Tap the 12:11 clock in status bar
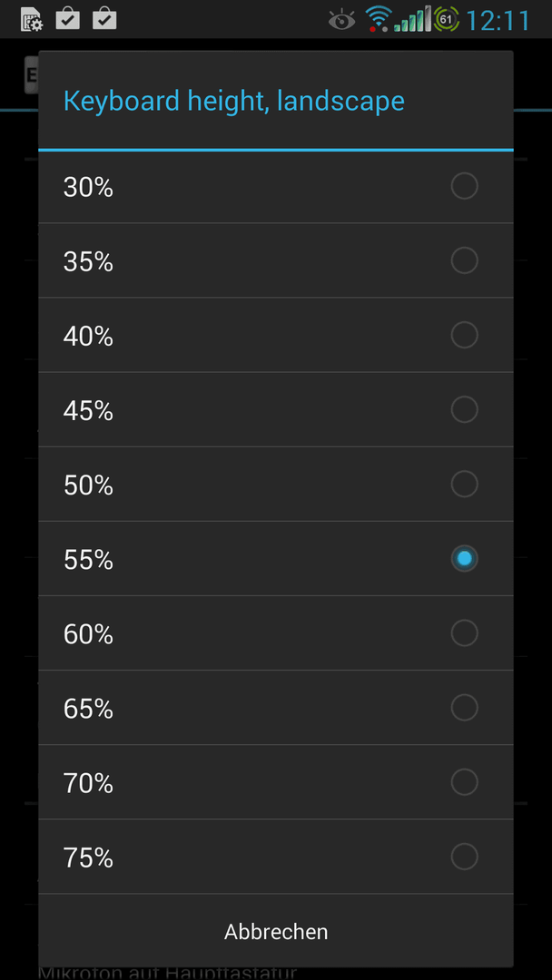552x980 pixels. (x=498, y=20)
